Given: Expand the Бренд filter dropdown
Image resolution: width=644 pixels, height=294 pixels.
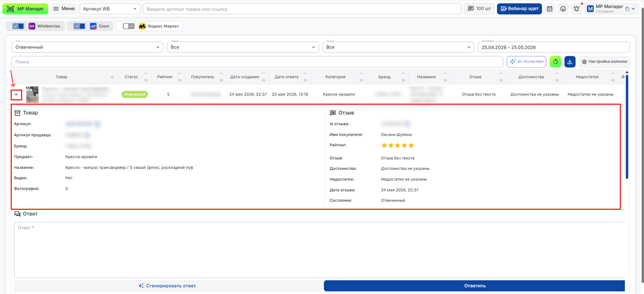Looking at the screenshot, I should pyautogui.click(x=397, y=47).
